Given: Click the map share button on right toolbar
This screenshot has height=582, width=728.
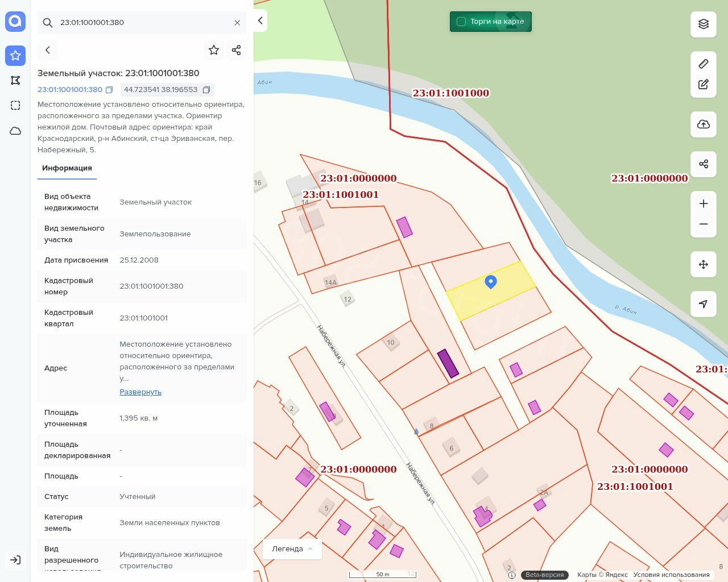Looking at the screenshot, I should click(704, 164).
